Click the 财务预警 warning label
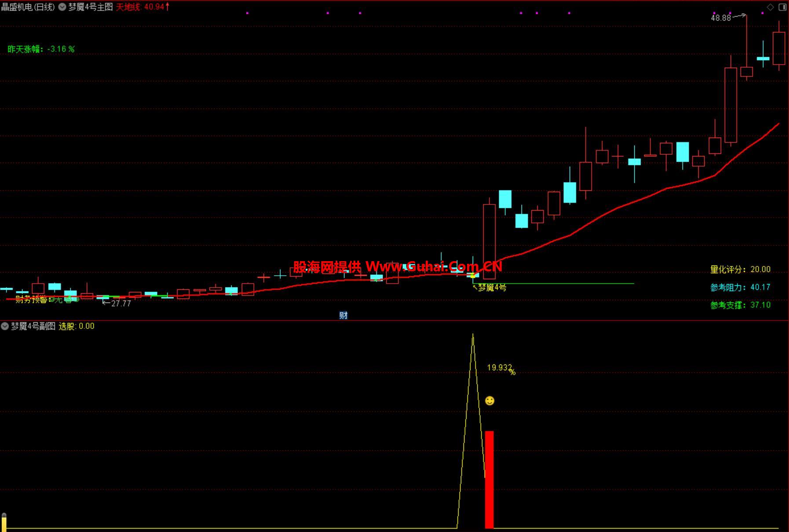 [x=32, y=300]
